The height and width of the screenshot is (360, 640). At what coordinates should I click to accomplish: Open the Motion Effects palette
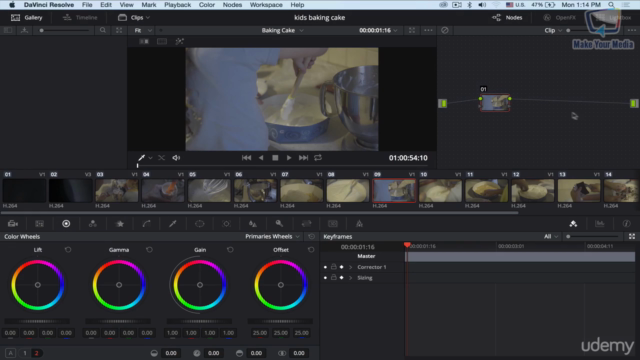pos(120,224)
